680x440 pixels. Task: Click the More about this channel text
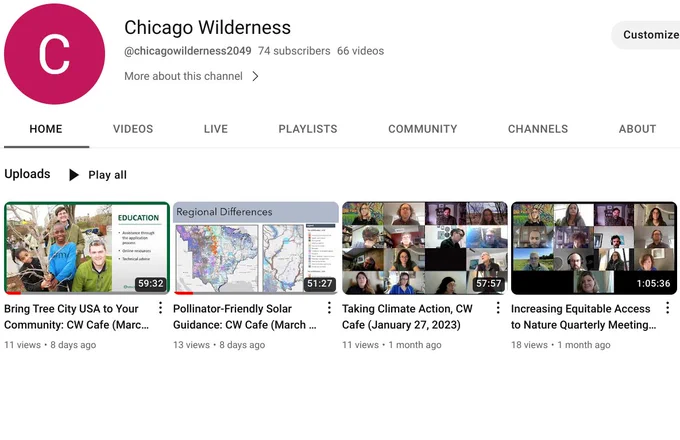pos(183,76)
